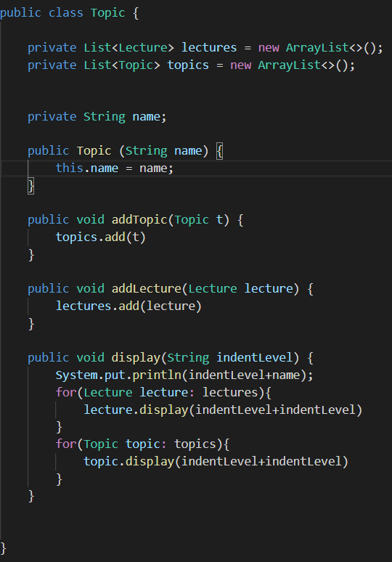
Task: Click the class name Topic in the declaration
Action: 107,13
